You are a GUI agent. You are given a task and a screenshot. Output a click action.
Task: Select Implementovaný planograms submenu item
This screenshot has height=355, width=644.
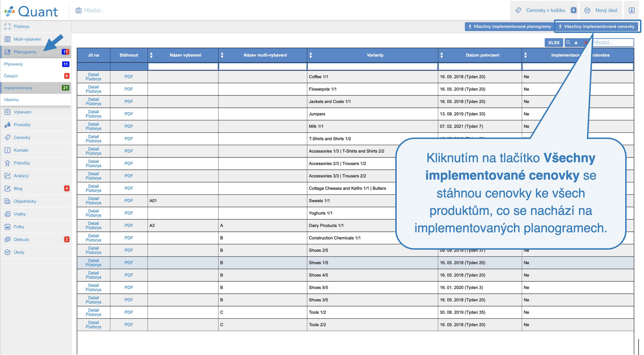36,88
